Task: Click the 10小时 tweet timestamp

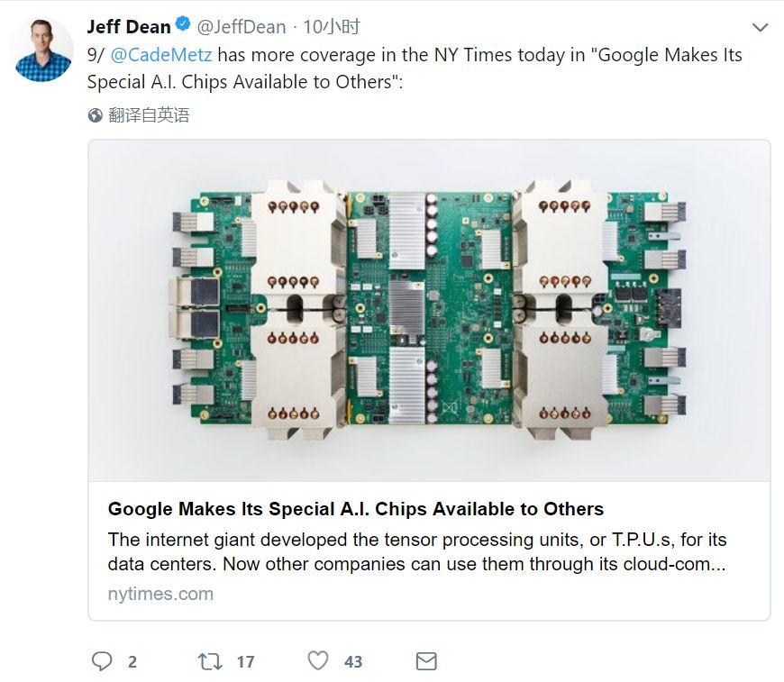Action: coord(331,27)
